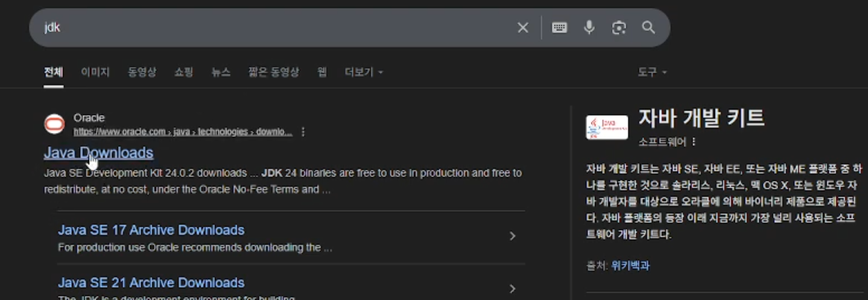The height and width of the screenshot is (300, 868).
Task: Open the three-dot menu beside Oracle URL
Action: 302,132
